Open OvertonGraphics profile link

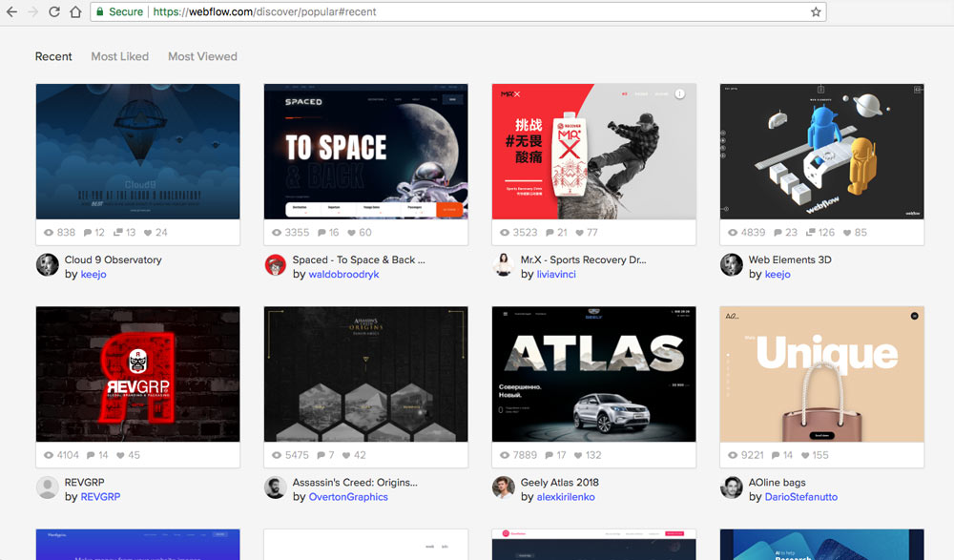tap(348, 497)
